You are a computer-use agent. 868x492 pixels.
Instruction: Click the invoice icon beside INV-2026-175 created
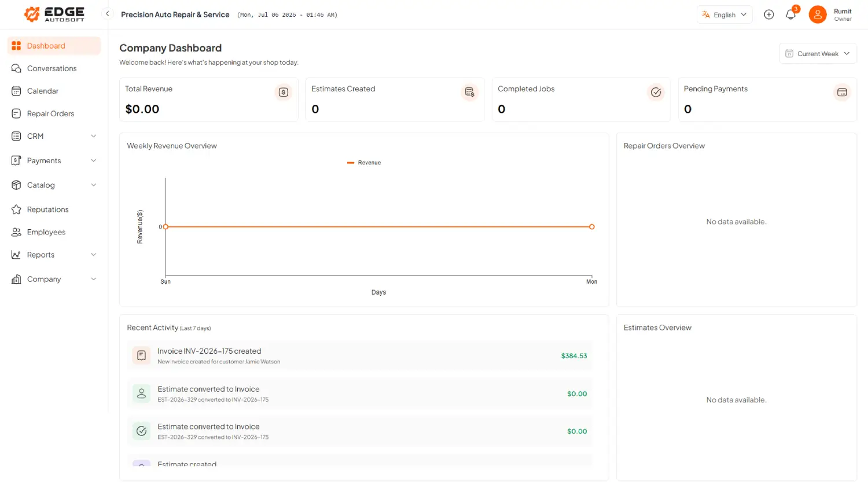(141, 355)
